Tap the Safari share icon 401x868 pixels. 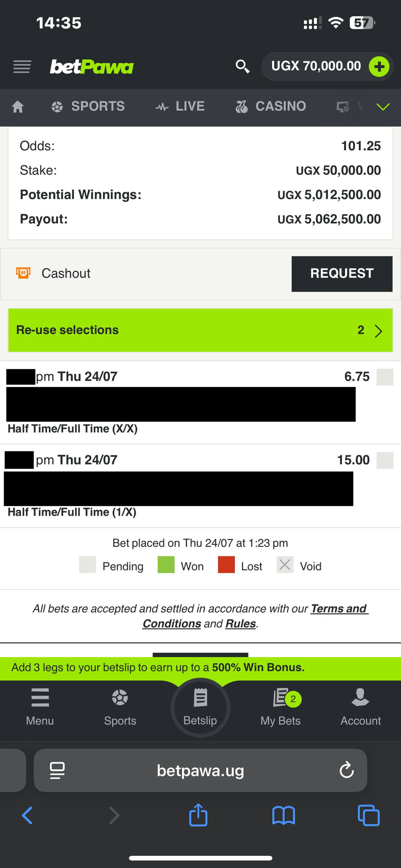[x=198, y=815]
